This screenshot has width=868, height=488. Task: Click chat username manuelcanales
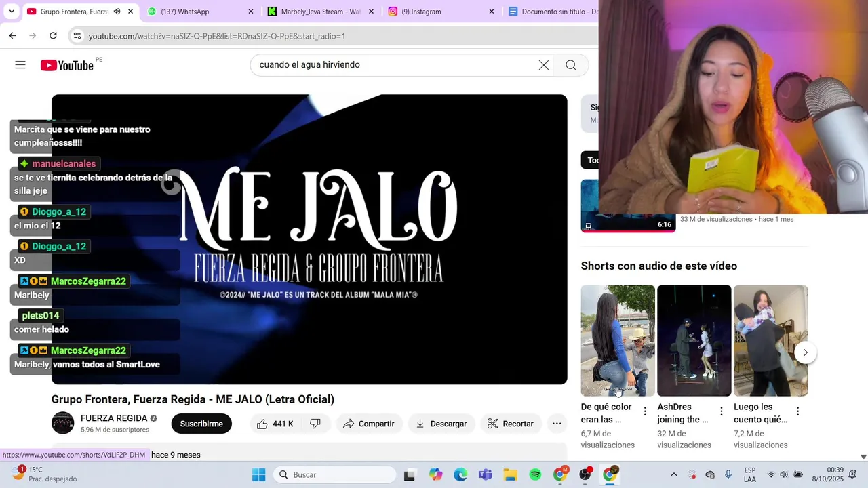tap(64, 164)
